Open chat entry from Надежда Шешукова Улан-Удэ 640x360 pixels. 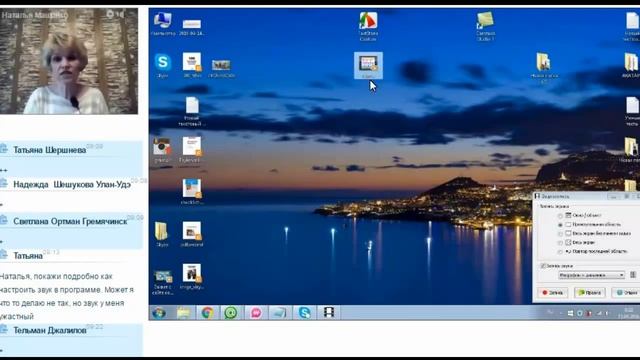(x=72, y=184)
